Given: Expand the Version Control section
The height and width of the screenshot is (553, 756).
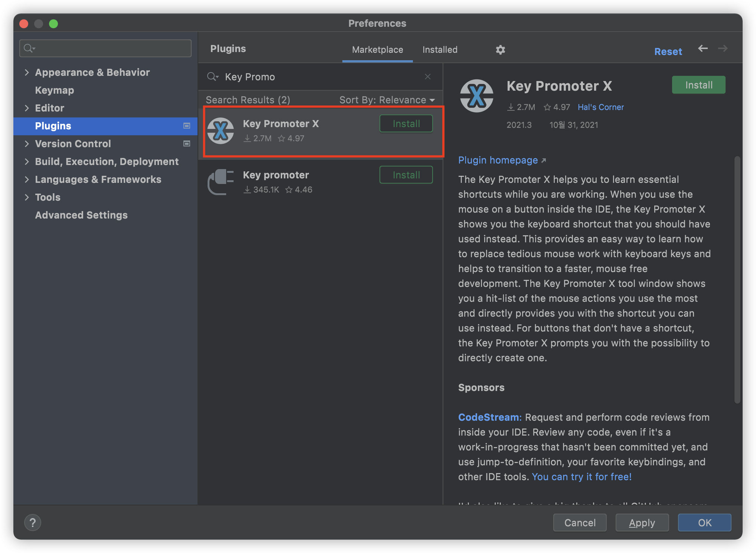Looking at the screenshot, I should [x=27, y=143].
